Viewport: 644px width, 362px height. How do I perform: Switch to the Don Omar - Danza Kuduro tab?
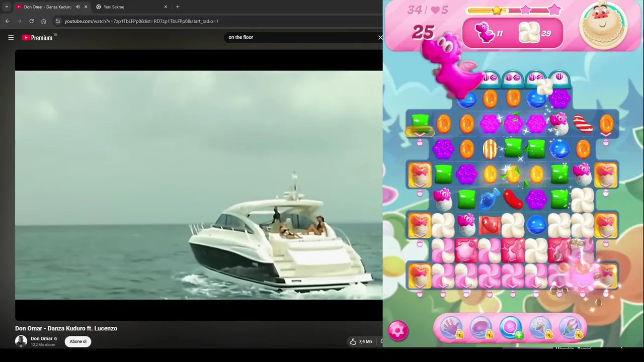[48, 7]
